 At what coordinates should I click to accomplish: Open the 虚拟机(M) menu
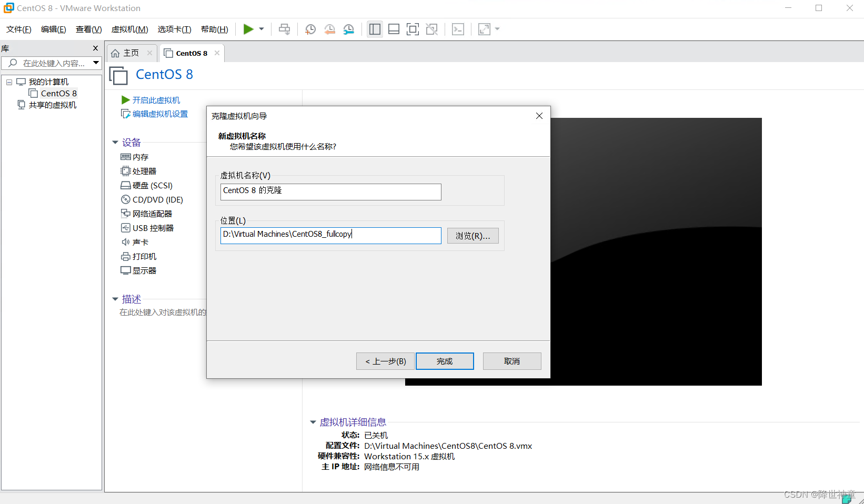(130, 29)
